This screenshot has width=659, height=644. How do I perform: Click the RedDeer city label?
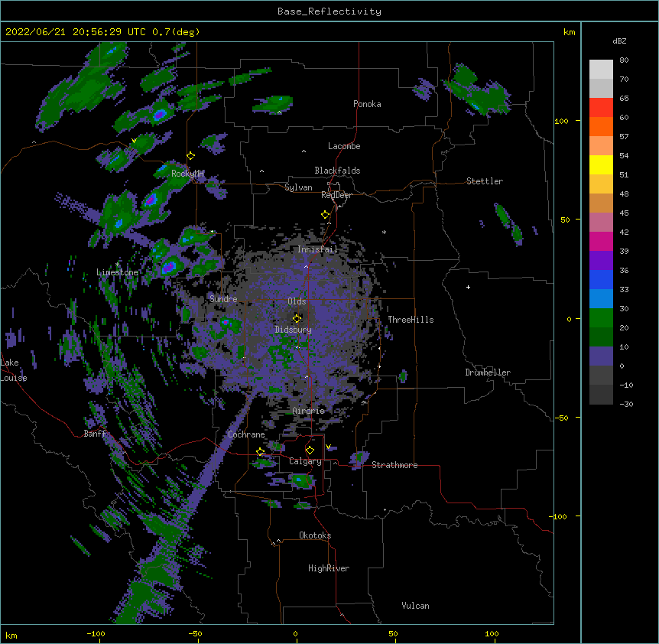point(336,195)
